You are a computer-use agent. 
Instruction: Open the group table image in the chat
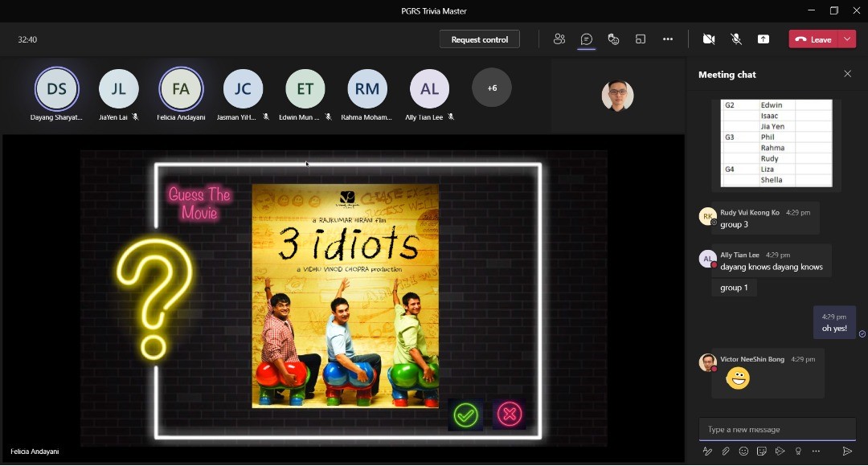(776, 143)
